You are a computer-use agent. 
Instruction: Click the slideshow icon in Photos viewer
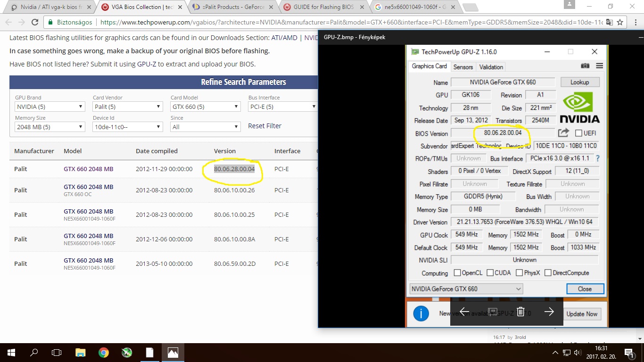pos(493,312)
